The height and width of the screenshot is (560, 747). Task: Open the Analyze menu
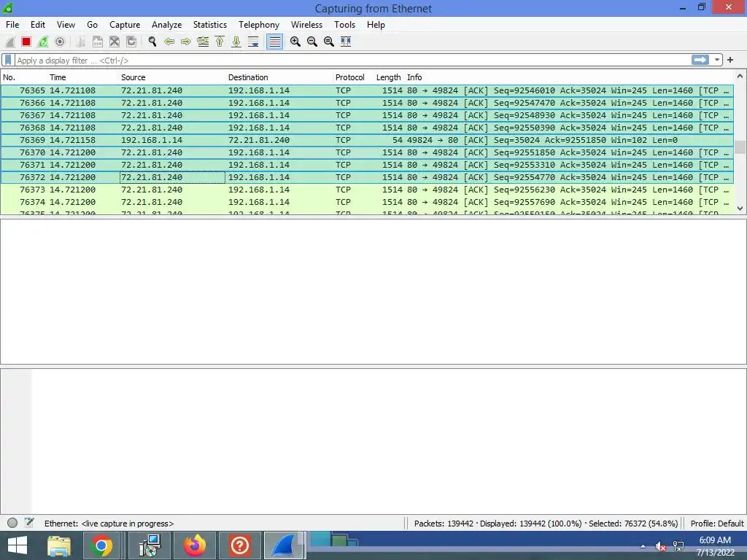click(x=167, y=25)
